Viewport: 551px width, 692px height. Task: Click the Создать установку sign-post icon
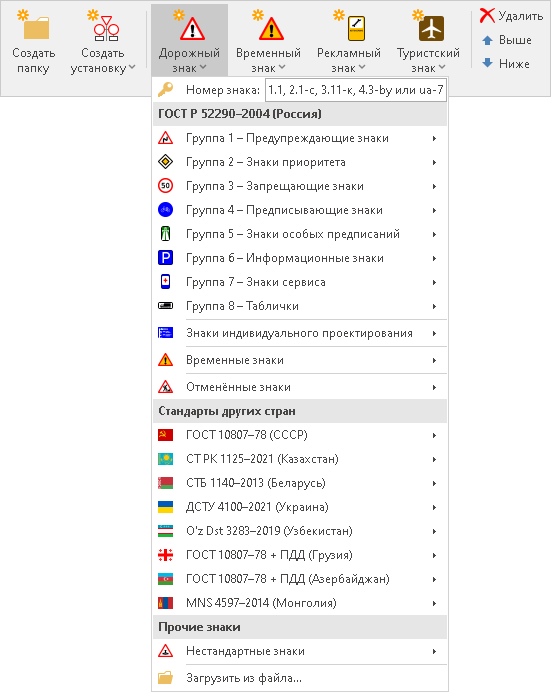106,28
